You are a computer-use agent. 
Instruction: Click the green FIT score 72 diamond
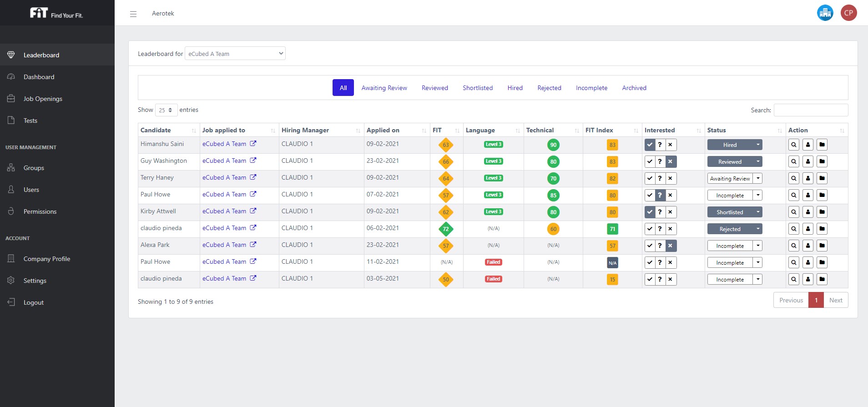pyautogui.click(x=446, y=229)
